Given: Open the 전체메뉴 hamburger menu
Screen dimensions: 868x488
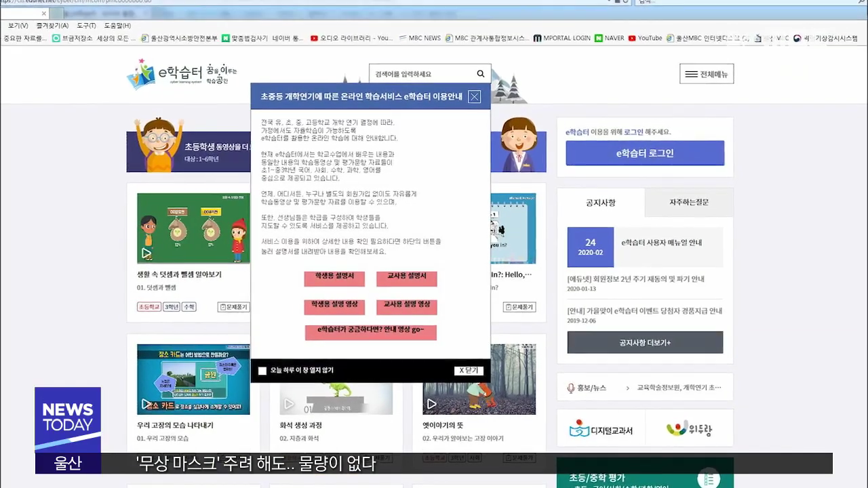Looking at the screenshot, I should click(706, 74).
